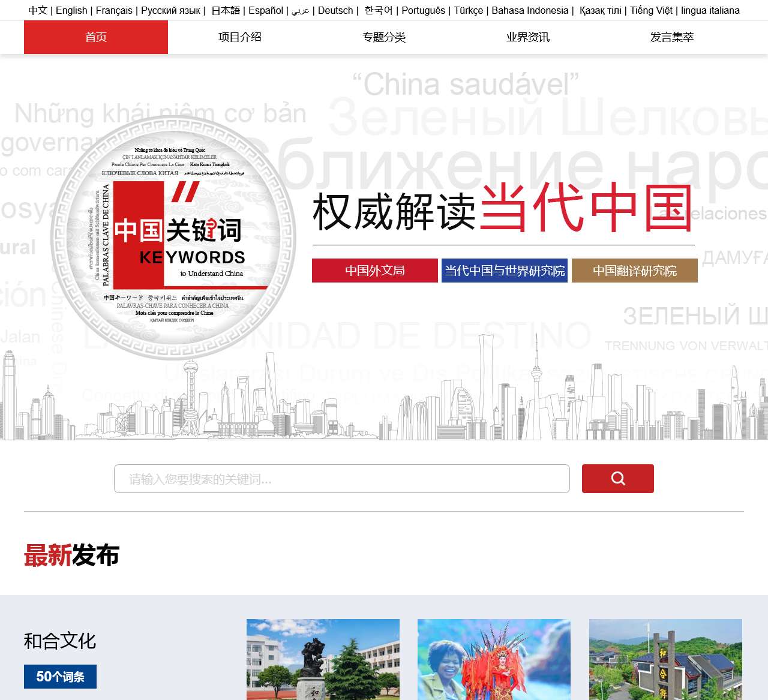
Task: Click the 中国外文局 red button
Action: point(374,271)
